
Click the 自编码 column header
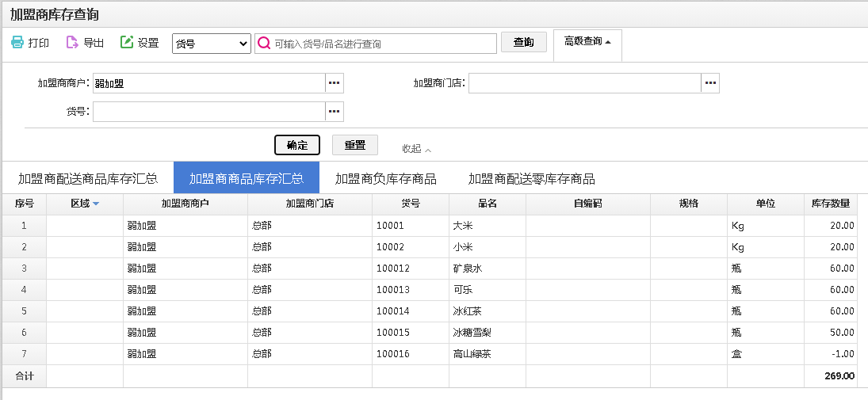[588, 204]
